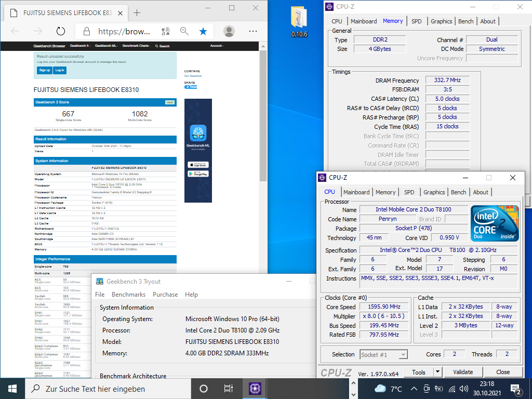This screenshot has width=532, height=399.
Task: Click the Intel Core 2 Duo logo in CPU-Z
Action: point(495,223)
